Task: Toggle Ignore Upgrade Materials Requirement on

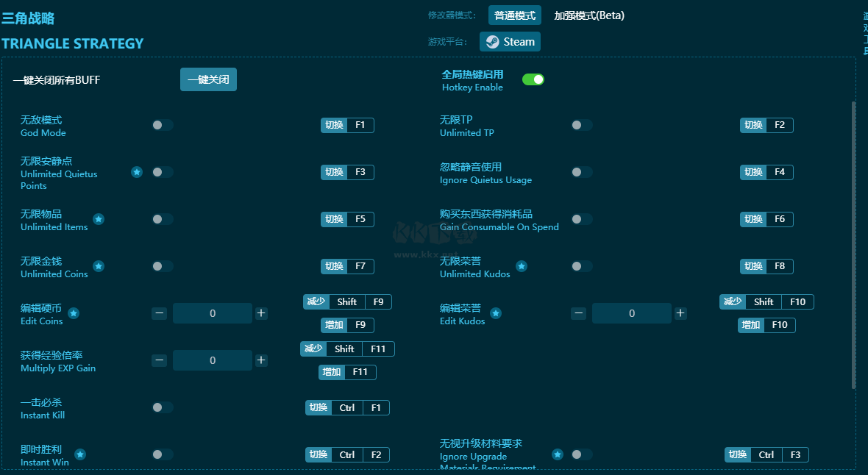Action: tap(582, 454)
